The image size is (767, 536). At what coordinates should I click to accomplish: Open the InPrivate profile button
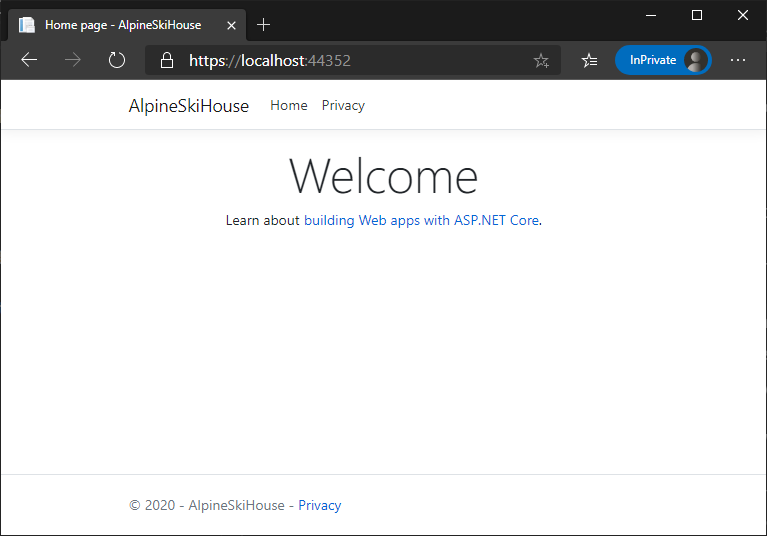coord(663,60)
